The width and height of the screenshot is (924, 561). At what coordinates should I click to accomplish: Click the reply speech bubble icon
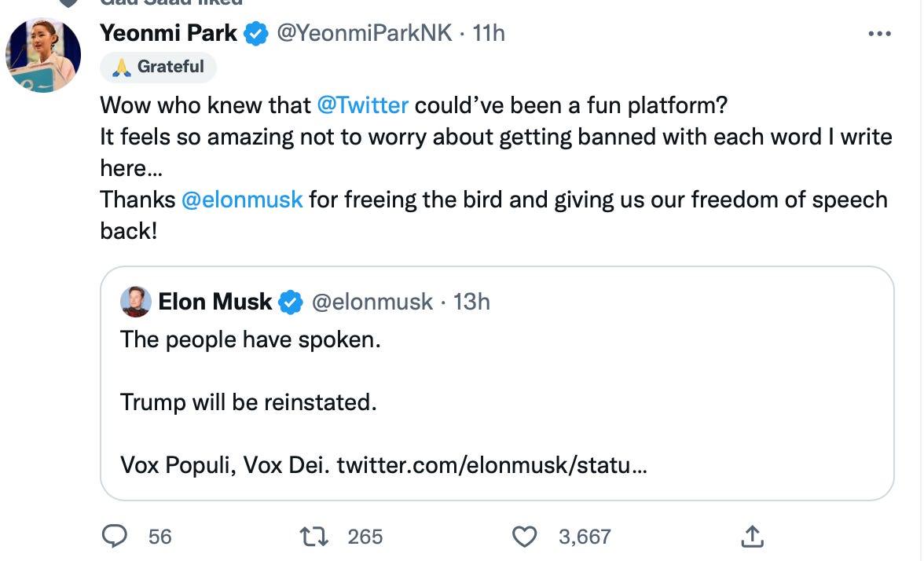click(x=115, y=536)
